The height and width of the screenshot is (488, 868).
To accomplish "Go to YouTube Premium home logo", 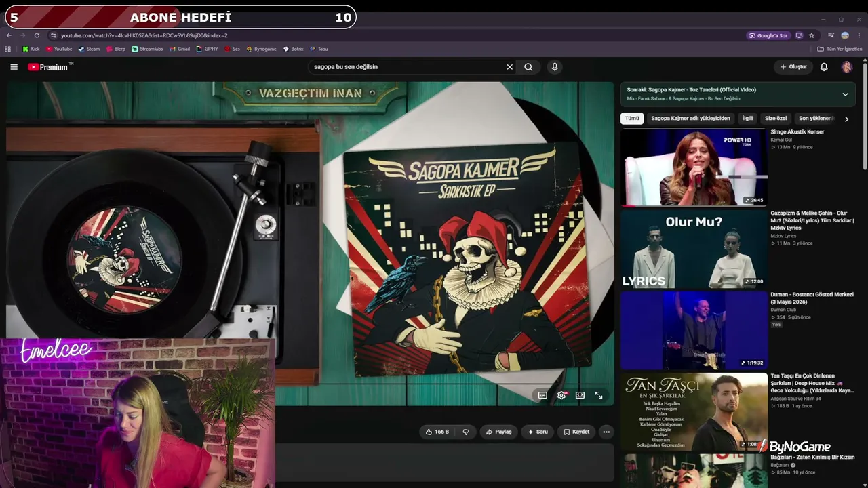I will coord(49,67).
